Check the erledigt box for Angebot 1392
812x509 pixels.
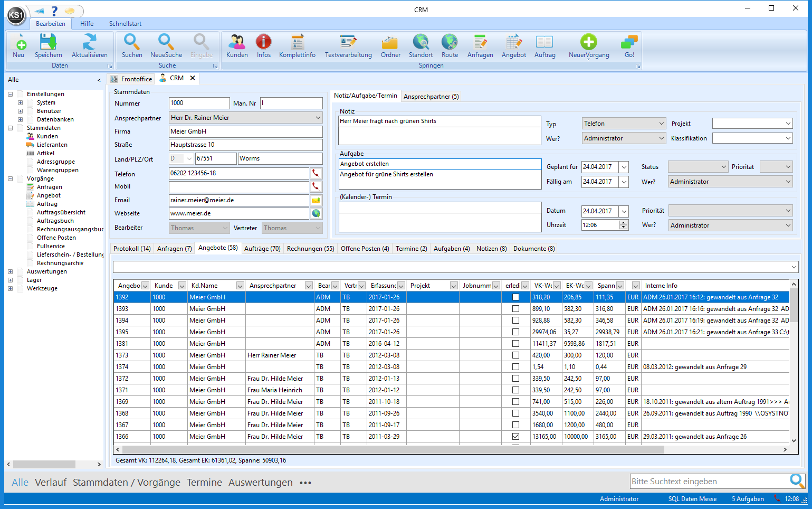(x=515, y=297)
